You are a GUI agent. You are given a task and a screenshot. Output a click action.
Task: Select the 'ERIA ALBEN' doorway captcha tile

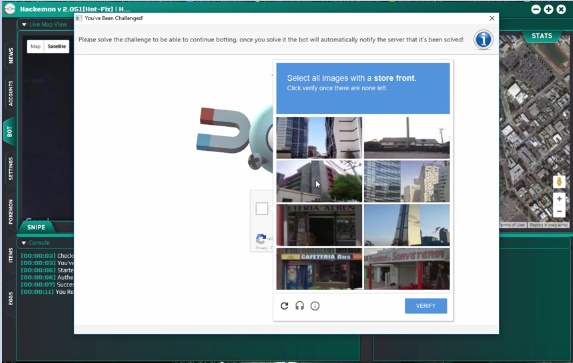(319, 225)
